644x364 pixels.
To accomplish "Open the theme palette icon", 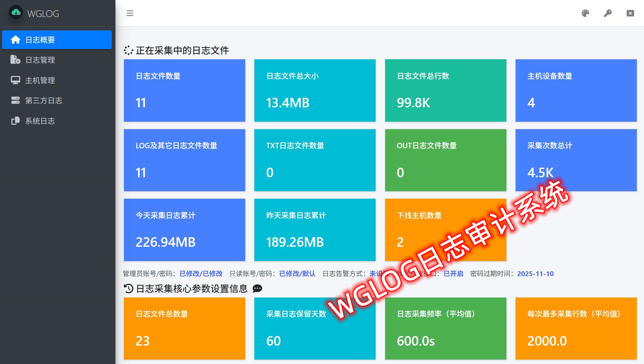I will click(x=585, y=13).
